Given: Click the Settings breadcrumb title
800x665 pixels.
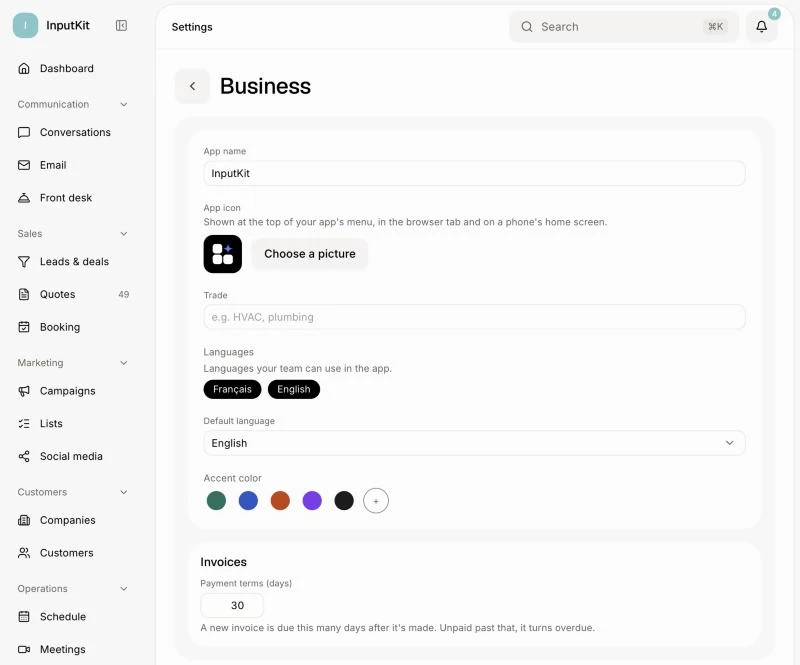Looking at the screenshot, I should (x=192, y=27).
